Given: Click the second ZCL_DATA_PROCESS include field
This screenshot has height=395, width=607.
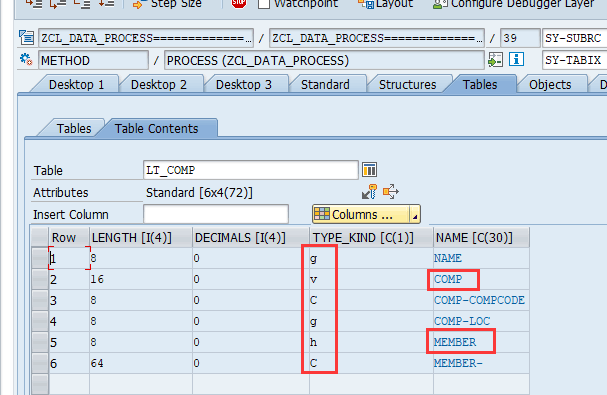Looking at the screenshot, I should pyautogui.click(x=377, y=38).
